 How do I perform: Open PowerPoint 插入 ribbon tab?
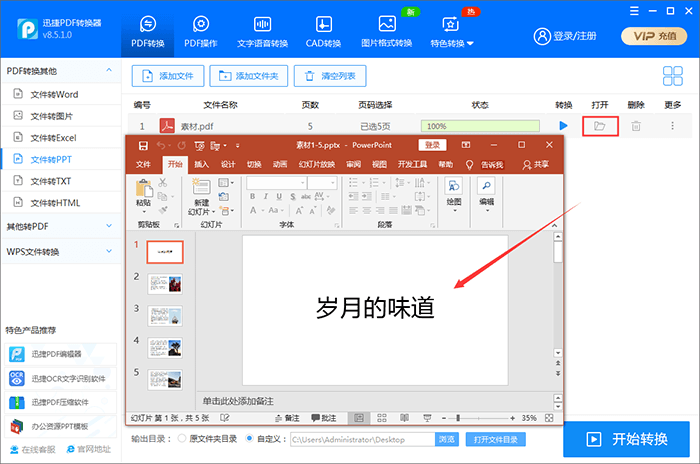pyautogui.click(x=201, y=164)
